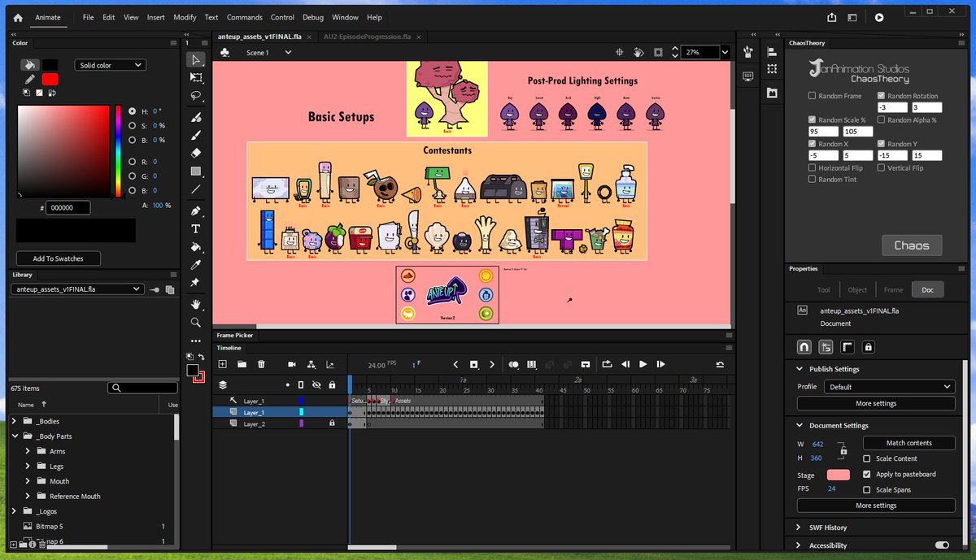Click the Chaos button
This screenshot has width=976, height=560.
912,245
